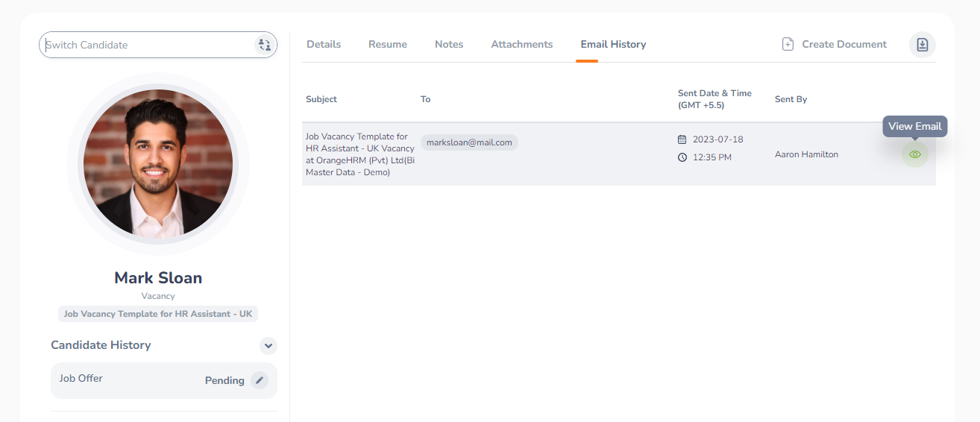980x422 pixels.
Task: Click the Job Vacancy Template vacancy badge
Action: 158,314
